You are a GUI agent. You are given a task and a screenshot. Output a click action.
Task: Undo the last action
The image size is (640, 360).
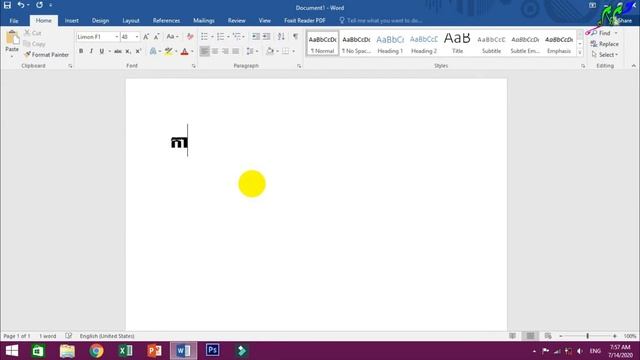point(20,5)
